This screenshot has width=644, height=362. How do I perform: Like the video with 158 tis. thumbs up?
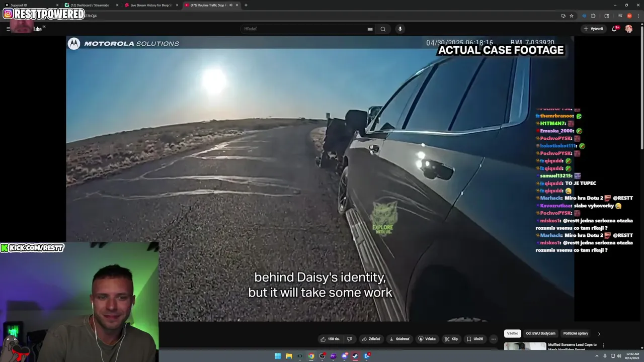[x=330, y=339]
